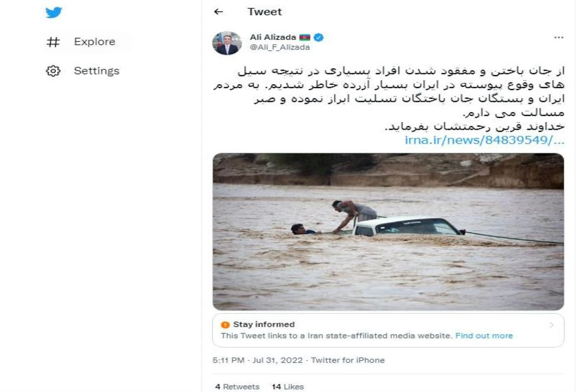Image resolution: width=588 pixels, height=392 pixels.
Task: Go back using the arrow icon
Action: [x=219, y=12]
